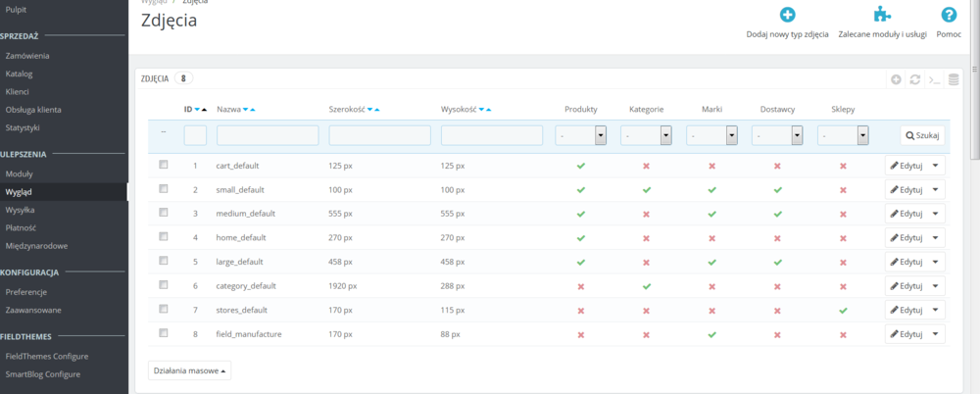This screenshot has height=394, width=980.
Task: Select checkbox for field_manufacture row
Action: (164, 332)
